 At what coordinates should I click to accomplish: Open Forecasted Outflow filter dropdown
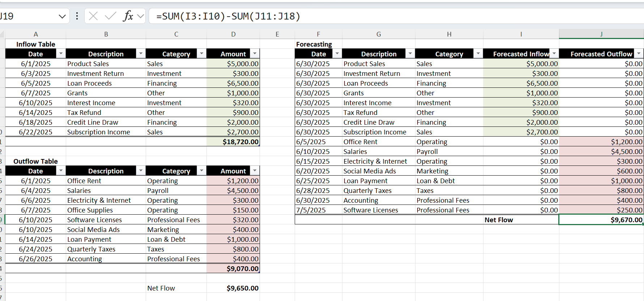pos(639,53)
